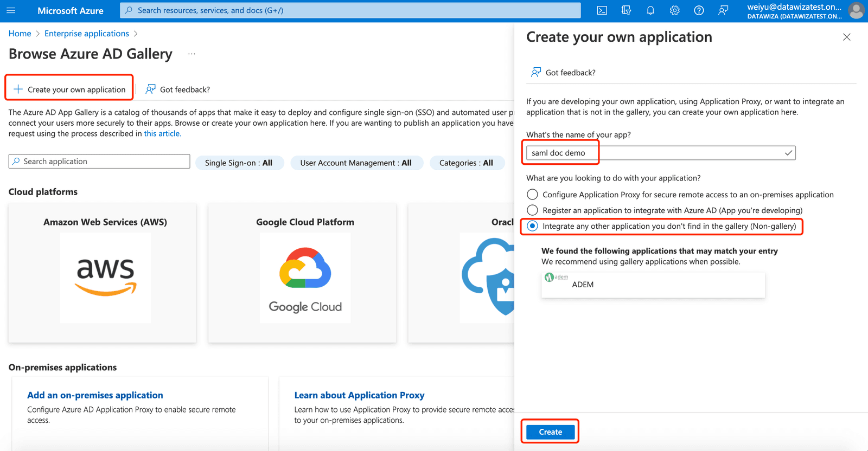Click the AWS logo tile
868x451 pixels.
[x=105, y=278]
